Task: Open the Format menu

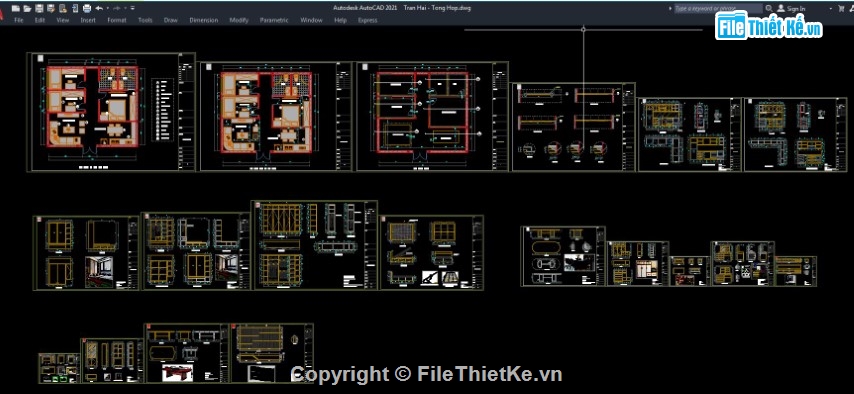Action: click(117, 20)
